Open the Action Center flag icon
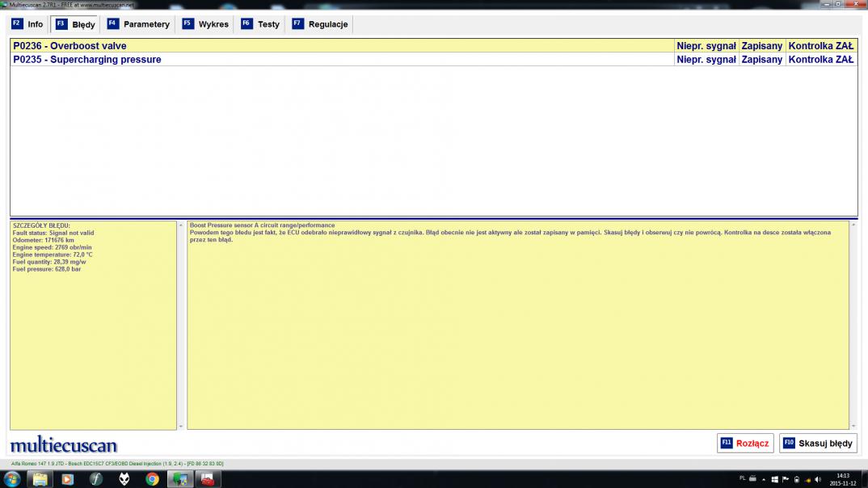Screen dimensions: 868x488 click(786, 479)
